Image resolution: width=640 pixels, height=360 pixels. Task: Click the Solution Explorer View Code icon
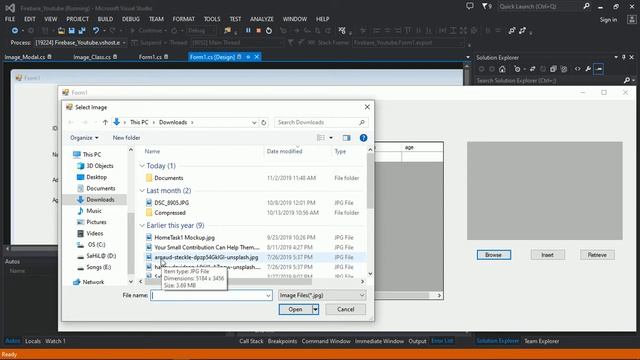coord(577,69)
